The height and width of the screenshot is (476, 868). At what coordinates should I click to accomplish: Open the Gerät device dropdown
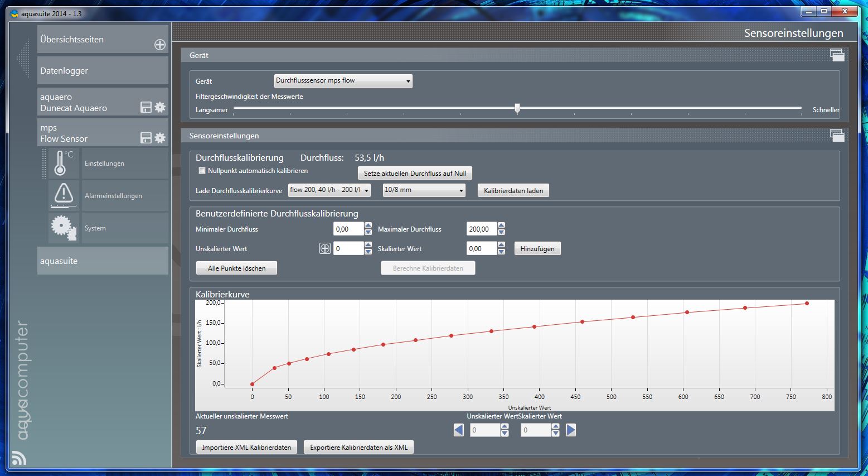(343, 81)
